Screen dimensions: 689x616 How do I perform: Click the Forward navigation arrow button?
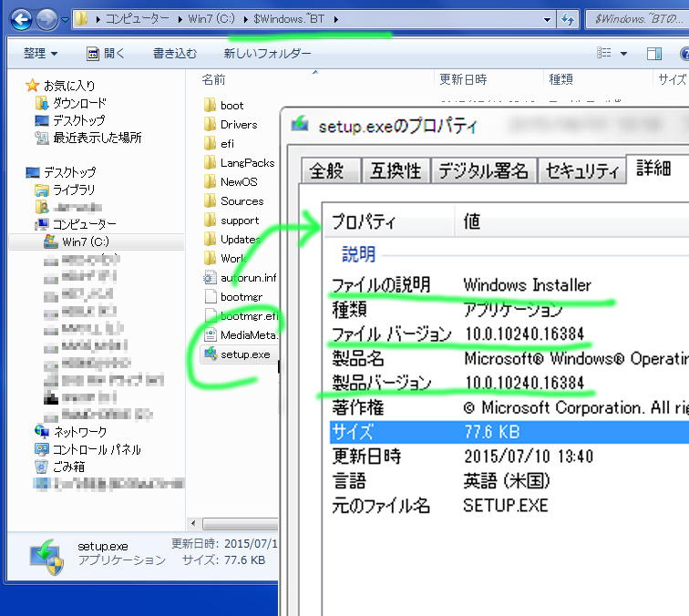46,19
